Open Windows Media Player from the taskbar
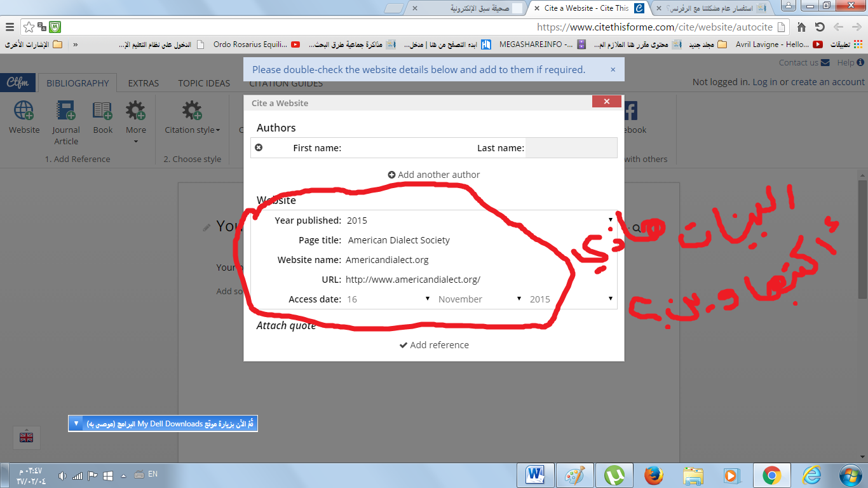This screenshot has height=488, width=868. 733,475
